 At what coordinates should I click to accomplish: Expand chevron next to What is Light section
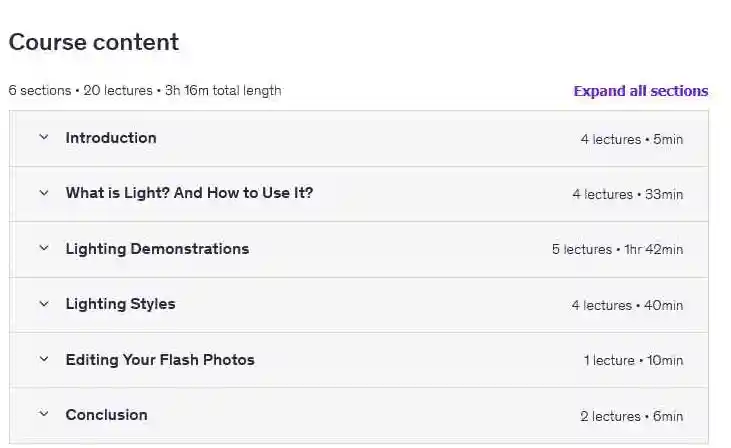[x=43, y=193]
